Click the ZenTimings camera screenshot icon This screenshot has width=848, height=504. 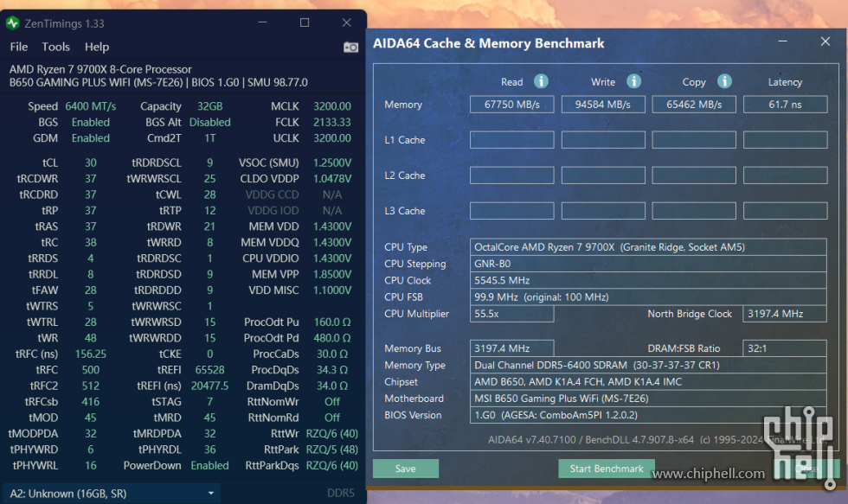(350, 47)
